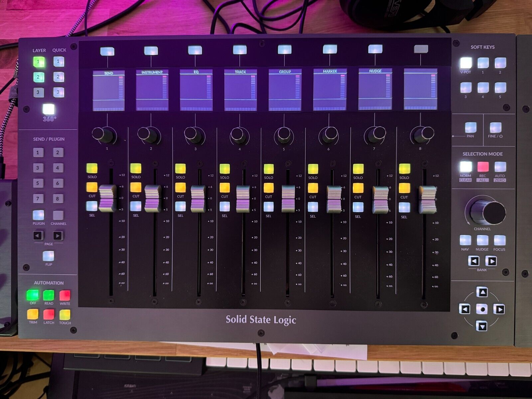Select Send/Plugin slot 4
Screen dimensions: 532x399
click(58, 168)
